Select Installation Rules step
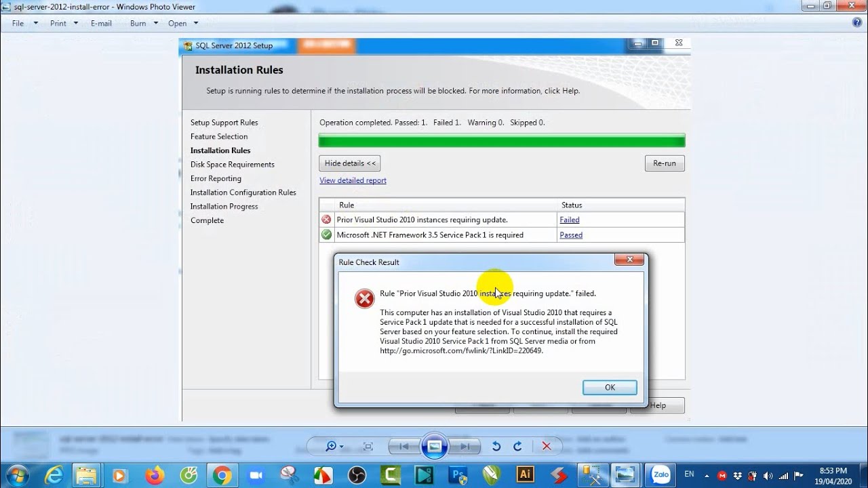The width and height of the screenshot is (868, 488). [x=220, y=150]
